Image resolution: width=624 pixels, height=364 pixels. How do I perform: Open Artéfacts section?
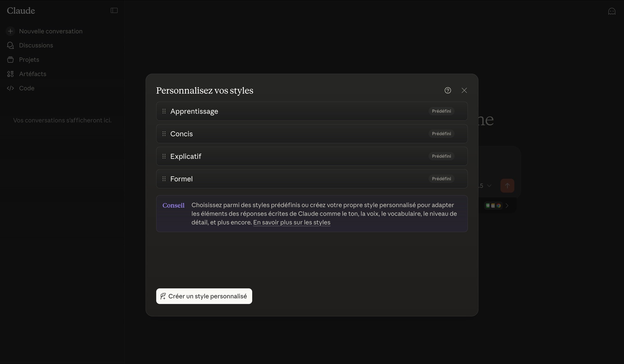(x=32, y=74)
